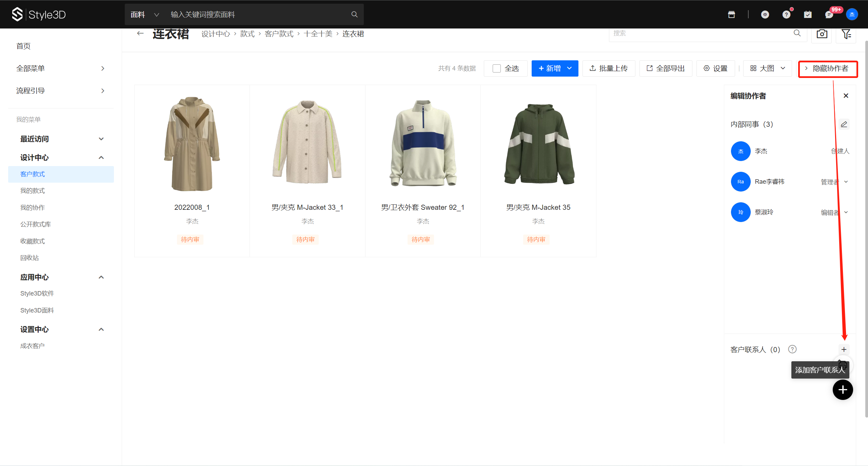Click the back arrow beside 连衣裙 title
This screenshot has height=466, width=868.
[x=140, y=33]
